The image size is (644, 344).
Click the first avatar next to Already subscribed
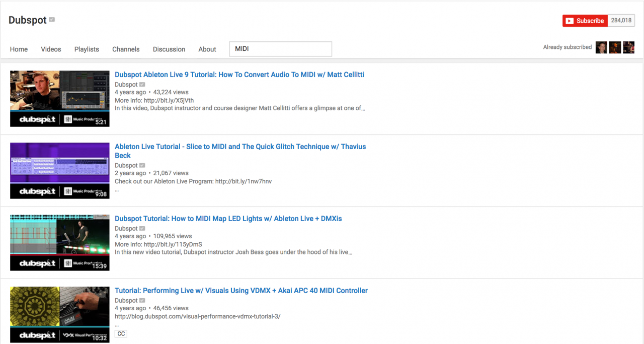coord(601,47)
